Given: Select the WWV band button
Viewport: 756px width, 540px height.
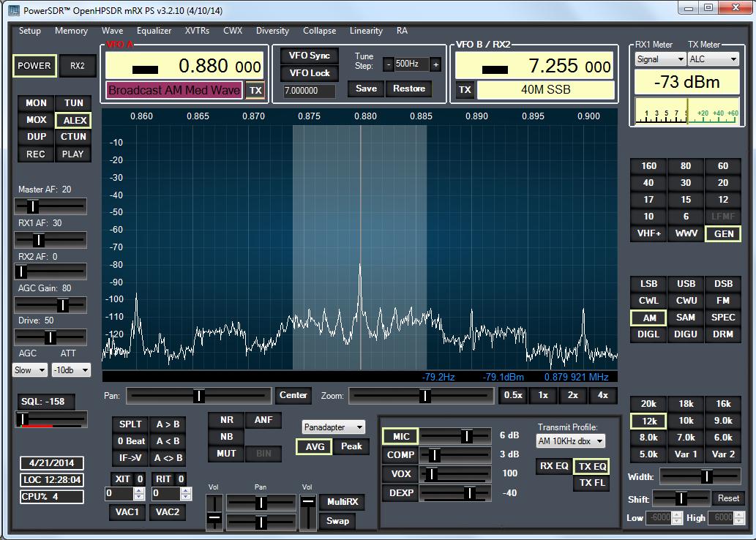Looking at the screenshot, I should (686, 233).
